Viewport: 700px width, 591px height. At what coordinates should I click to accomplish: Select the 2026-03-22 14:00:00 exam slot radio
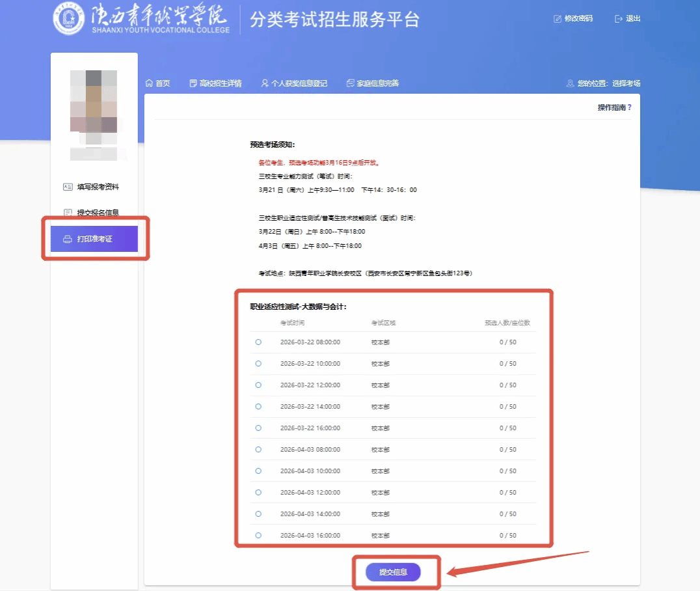(258, 406)
